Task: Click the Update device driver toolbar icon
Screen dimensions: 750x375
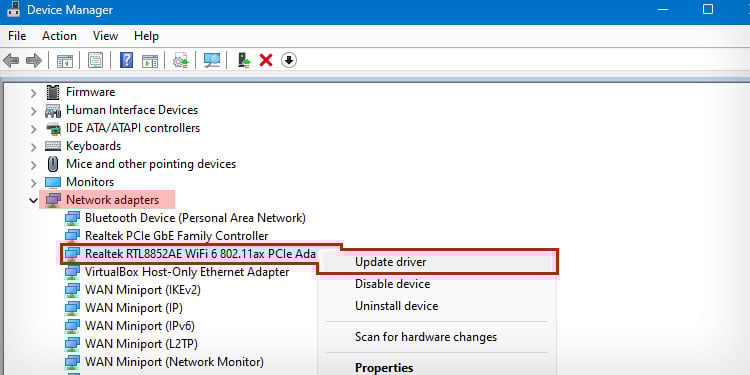Action: tap(180, 61)
